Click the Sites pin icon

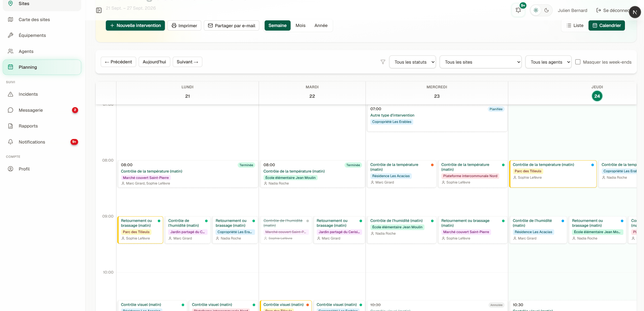pos(10,4)
